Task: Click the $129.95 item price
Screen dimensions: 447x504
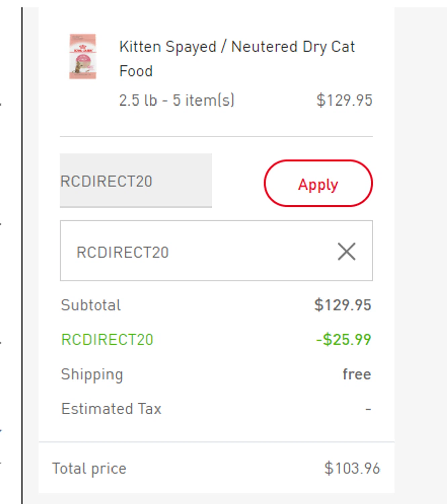Action: coord(345,100)
